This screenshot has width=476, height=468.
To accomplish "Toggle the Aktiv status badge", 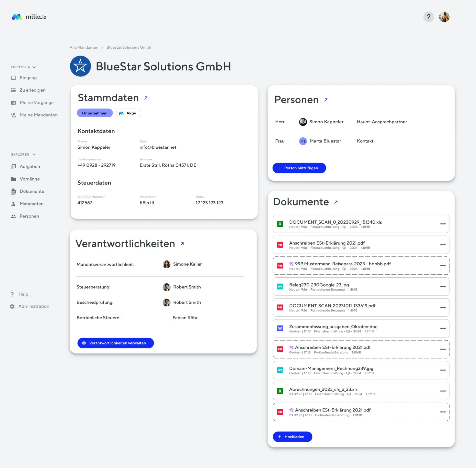I will pos(128,113).
